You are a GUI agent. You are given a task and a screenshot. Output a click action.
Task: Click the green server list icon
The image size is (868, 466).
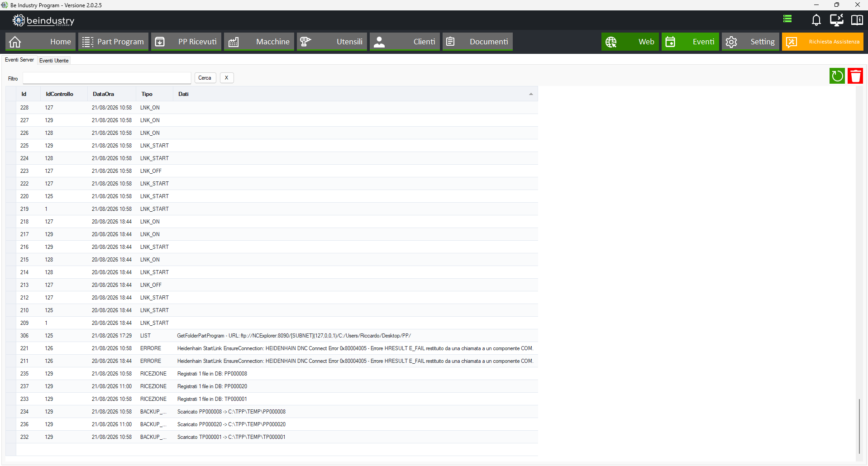pos(787,19)
